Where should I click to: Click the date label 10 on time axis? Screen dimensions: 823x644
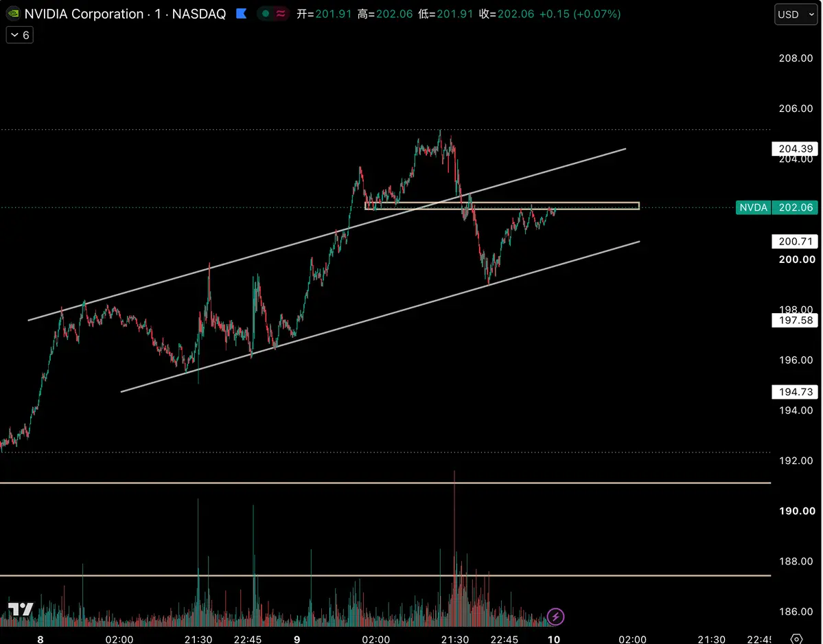point(554,639)
